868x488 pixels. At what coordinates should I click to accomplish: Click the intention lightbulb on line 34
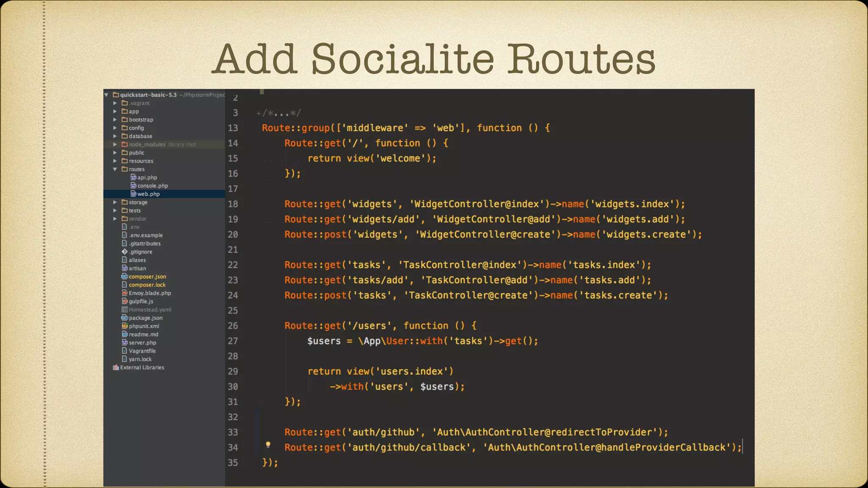tap(268, 445)
